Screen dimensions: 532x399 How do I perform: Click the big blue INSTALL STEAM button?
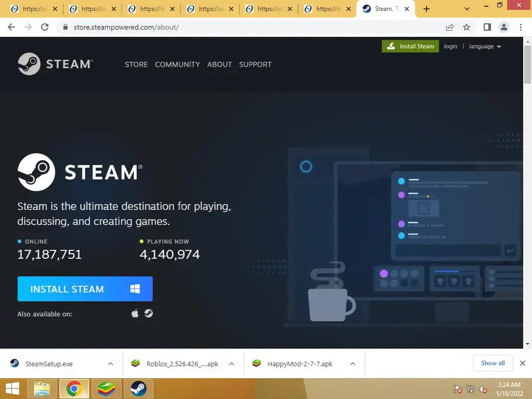(85, 289)
